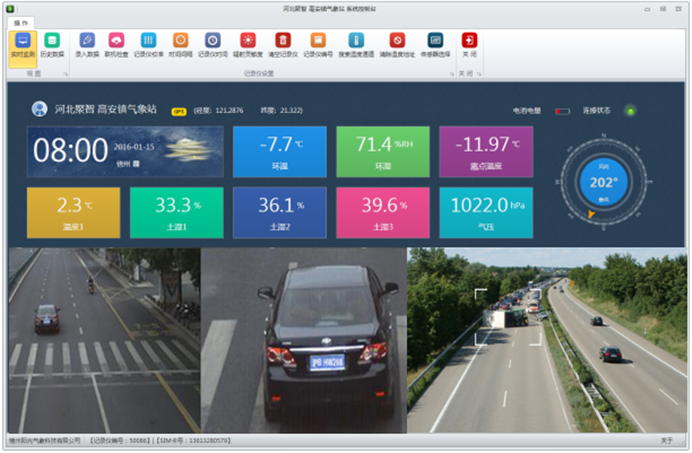692x453 pixels.
Task: Expand the 视图 group dialog launcher
Action: [x=63, y=74]
